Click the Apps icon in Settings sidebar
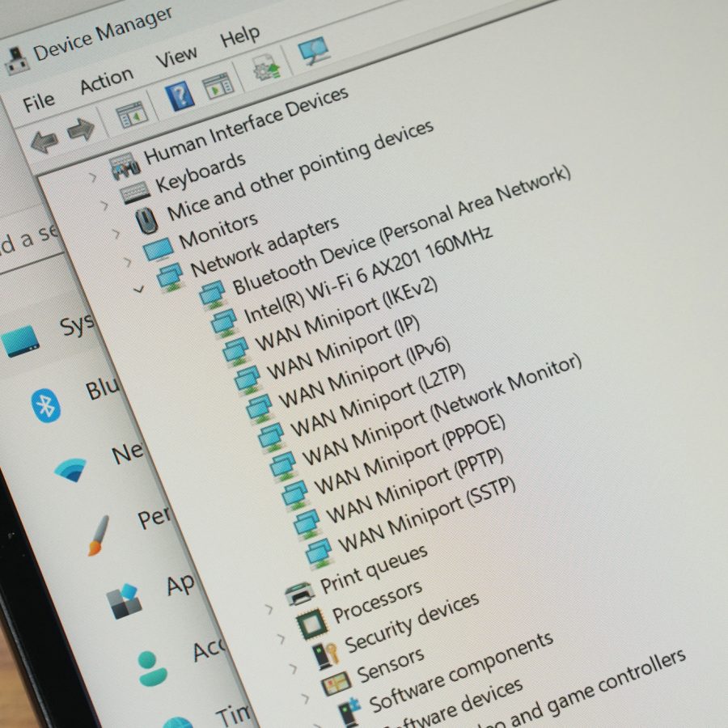 (x=122, y=601)
